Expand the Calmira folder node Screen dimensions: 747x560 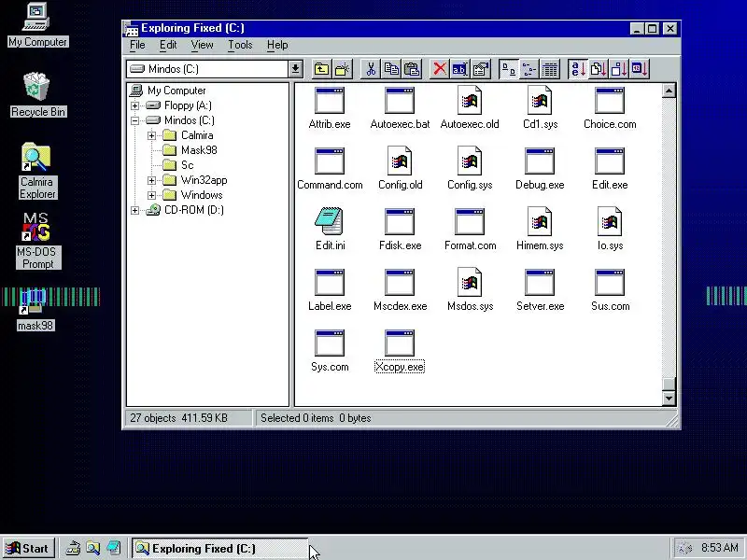151,135
